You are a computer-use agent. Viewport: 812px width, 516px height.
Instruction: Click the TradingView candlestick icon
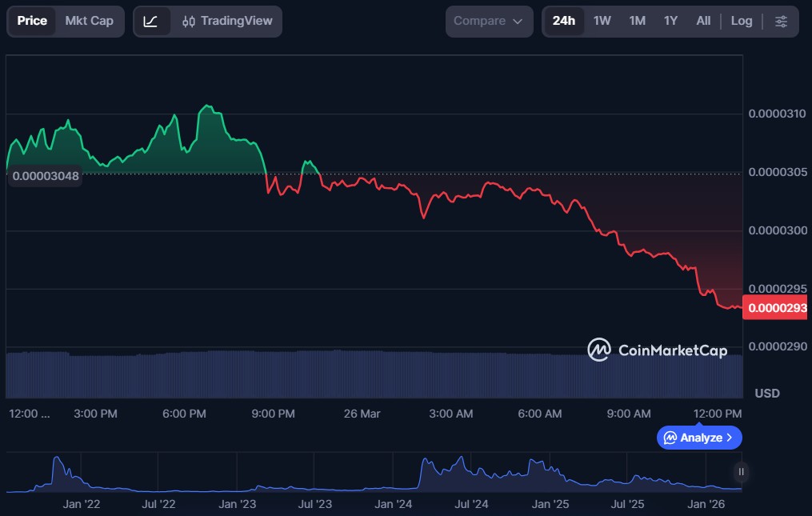[189, 22]
